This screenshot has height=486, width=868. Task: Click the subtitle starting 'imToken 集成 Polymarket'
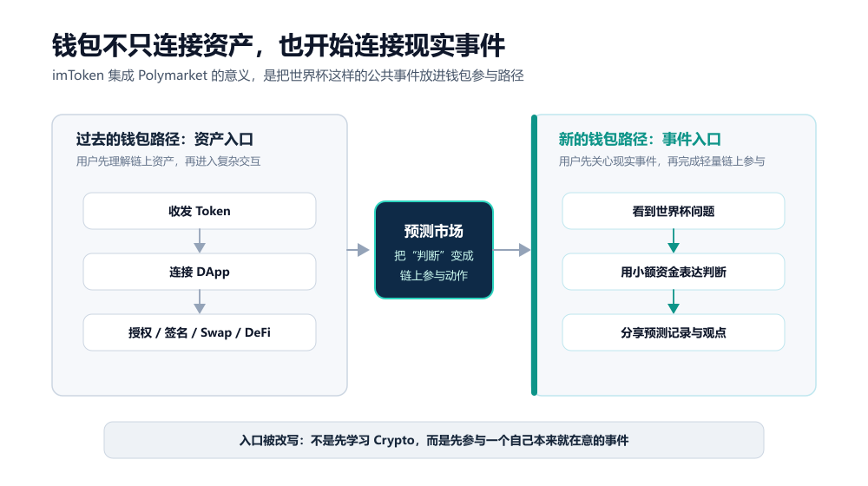288,76
